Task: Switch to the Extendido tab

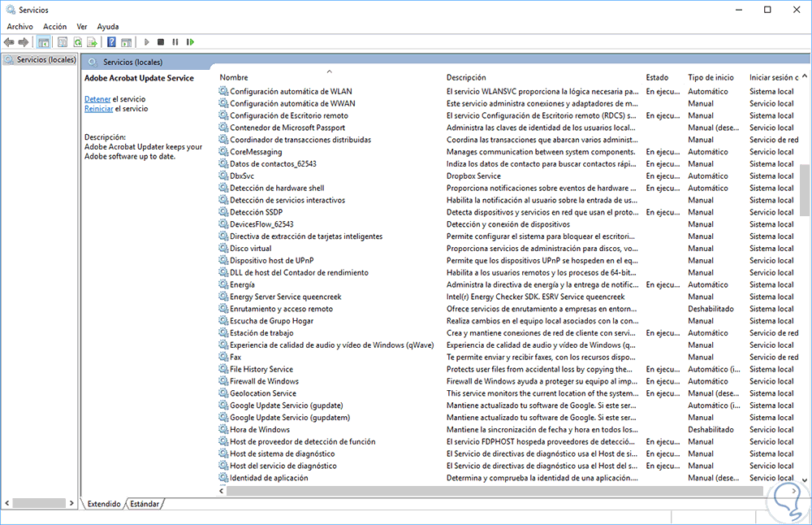Action: coord(104,504)
